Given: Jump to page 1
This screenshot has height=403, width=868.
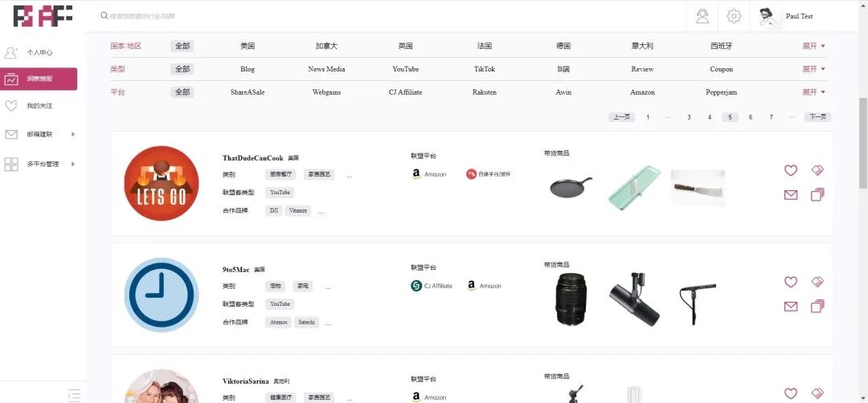Looking at the screenshot, I should coord(648,117).
